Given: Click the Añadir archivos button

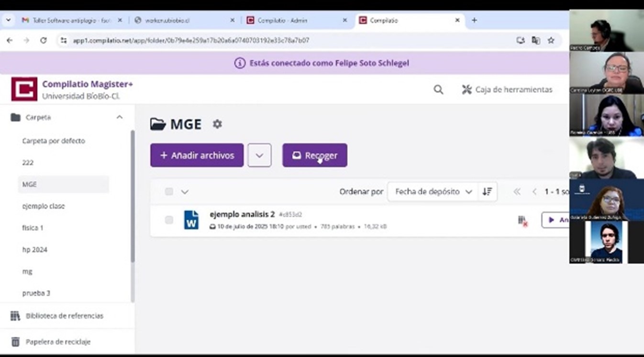Looking at the screenshot, I should coord(197,155).
